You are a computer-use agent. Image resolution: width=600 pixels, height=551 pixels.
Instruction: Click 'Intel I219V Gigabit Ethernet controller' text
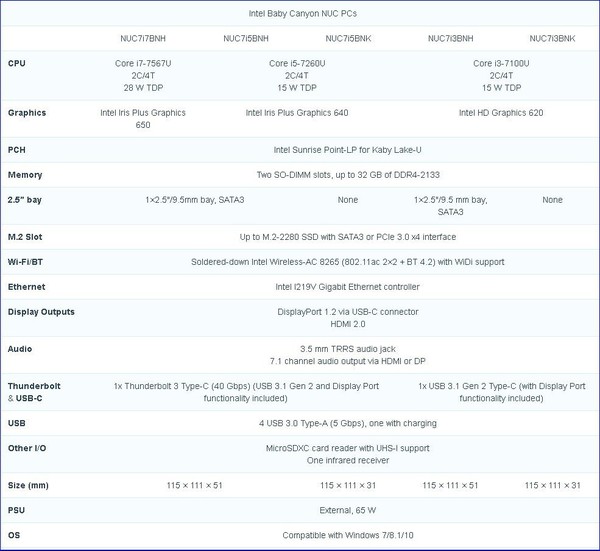[x=347, y=287]
